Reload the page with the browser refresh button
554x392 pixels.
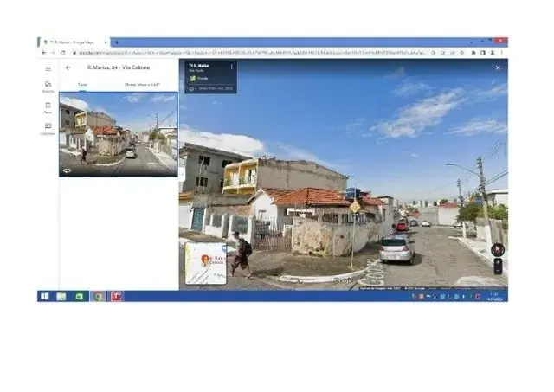tap(63, 52)
